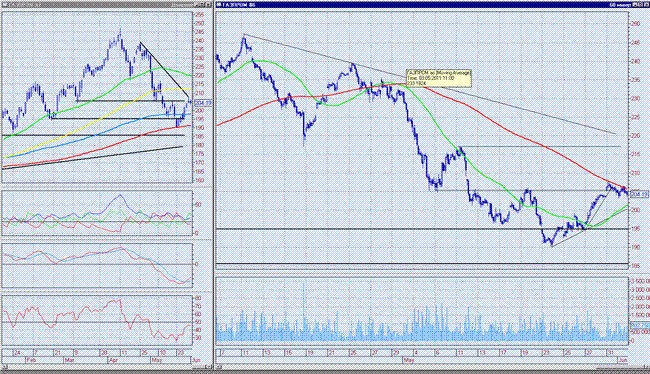650x374 pixels.
Task: Select the Apr label on left time axis
Action: click(113, 360)
